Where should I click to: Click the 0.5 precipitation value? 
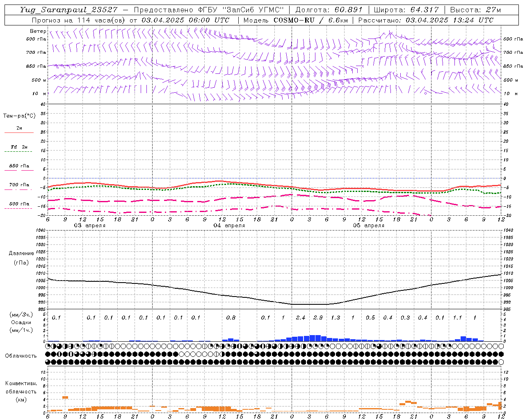tap(370, 317)
